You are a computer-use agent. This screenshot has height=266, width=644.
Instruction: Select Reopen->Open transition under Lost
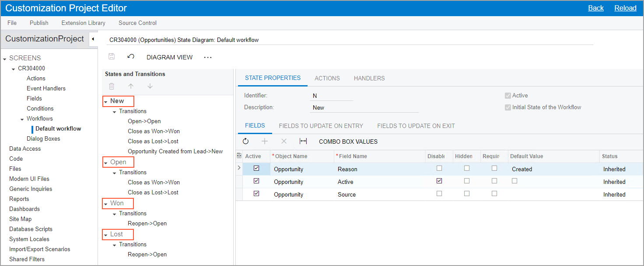[147, 254]
